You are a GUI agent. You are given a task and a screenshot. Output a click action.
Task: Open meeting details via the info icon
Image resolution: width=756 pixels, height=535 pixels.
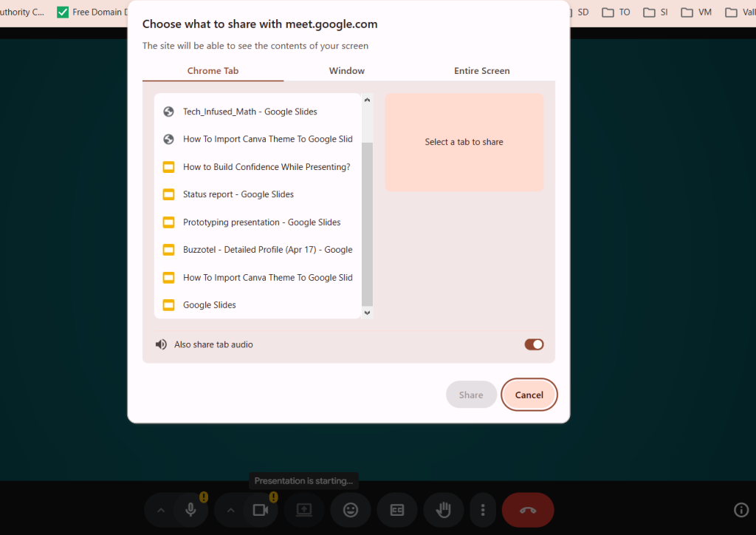coord(741,510)
